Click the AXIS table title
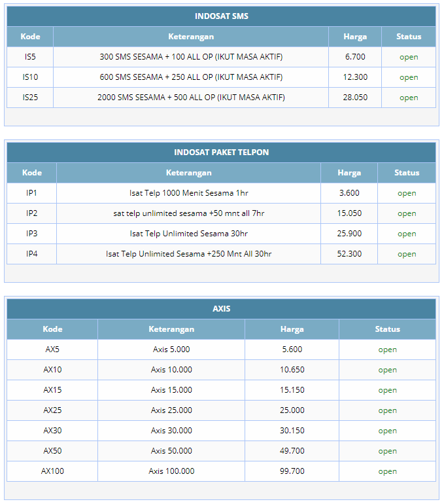The width and height of the screenshot is (444, 504). point(221,309)
